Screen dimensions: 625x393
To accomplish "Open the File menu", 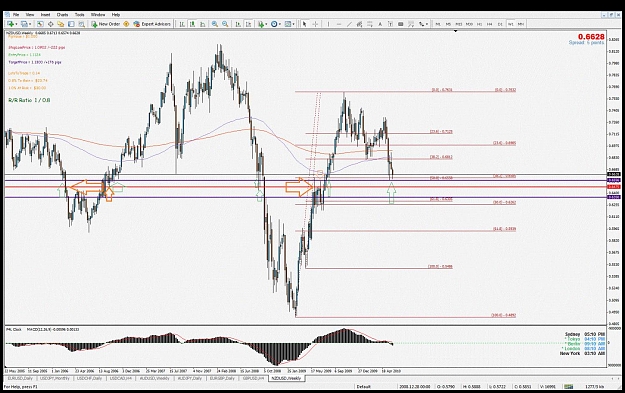I will [16, 15].
